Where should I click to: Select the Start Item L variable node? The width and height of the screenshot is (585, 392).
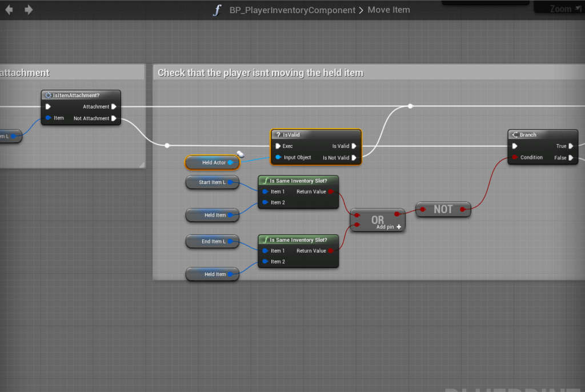coord(209,182)
